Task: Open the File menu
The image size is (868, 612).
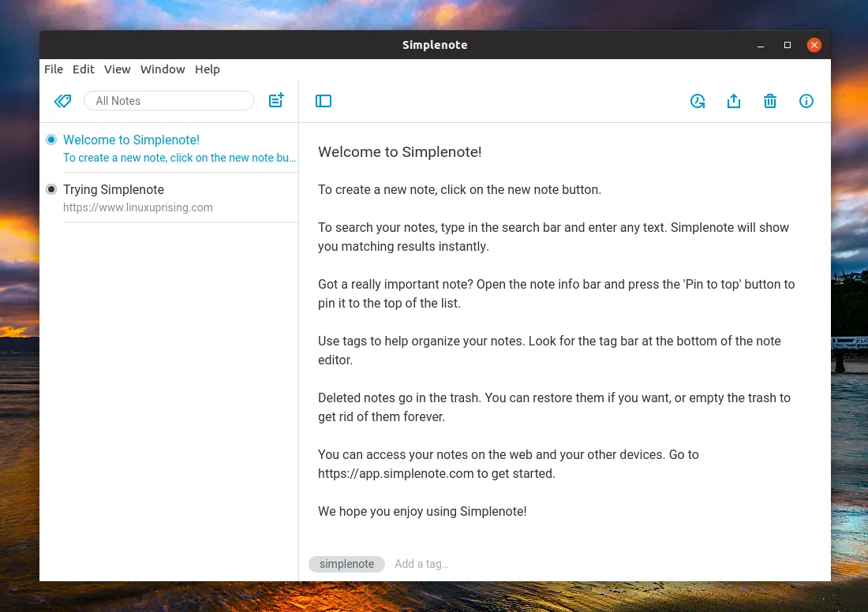Action: click(x=54, y=69)
